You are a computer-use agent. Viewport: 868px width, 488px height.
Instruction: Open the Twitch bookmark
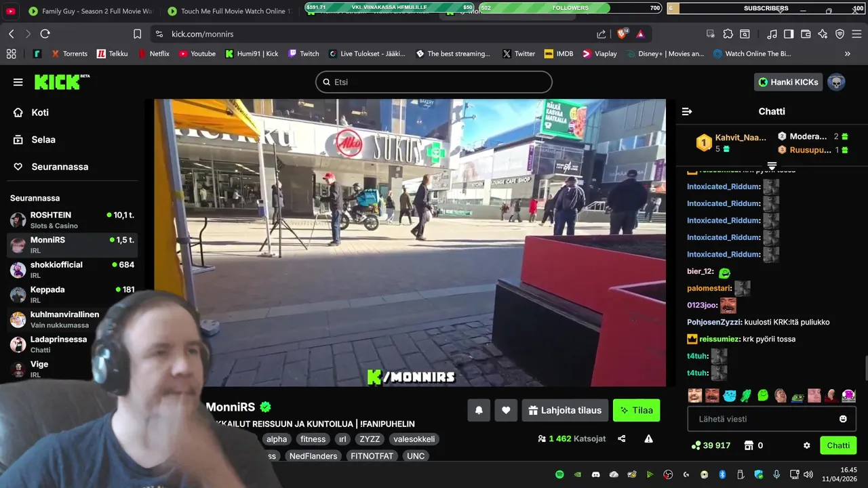click(x=303, y=54)
